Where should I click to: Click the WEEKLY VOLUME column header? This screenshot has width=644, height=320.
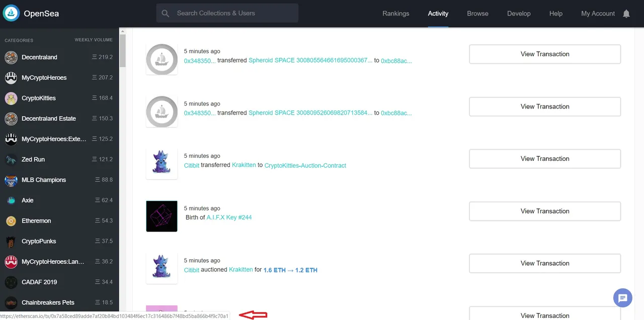[x=94, y=40]
